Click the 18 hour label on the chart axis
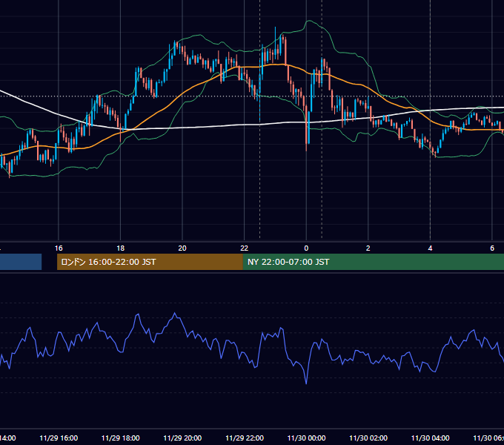This screenshot has height=445, width=504. pyautogui.click(x=121, y=248)
